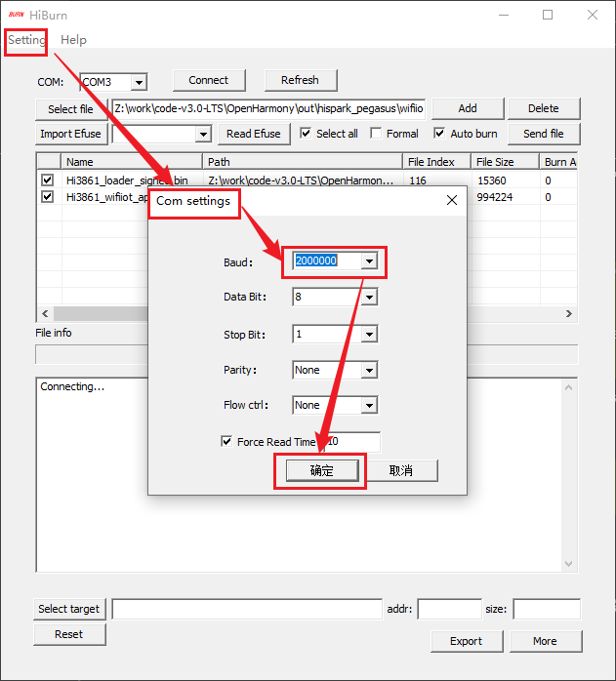Toggle the Select all checkbox

(x=306, y=134)
